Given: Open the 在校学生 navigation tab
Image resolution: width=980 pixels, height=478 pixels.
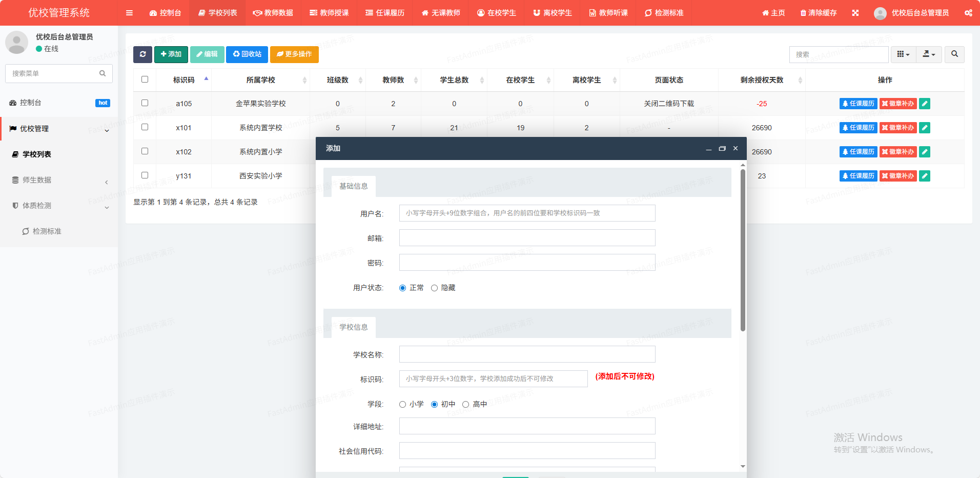Looking at the screenshot, I should click(x=496, y=13).
